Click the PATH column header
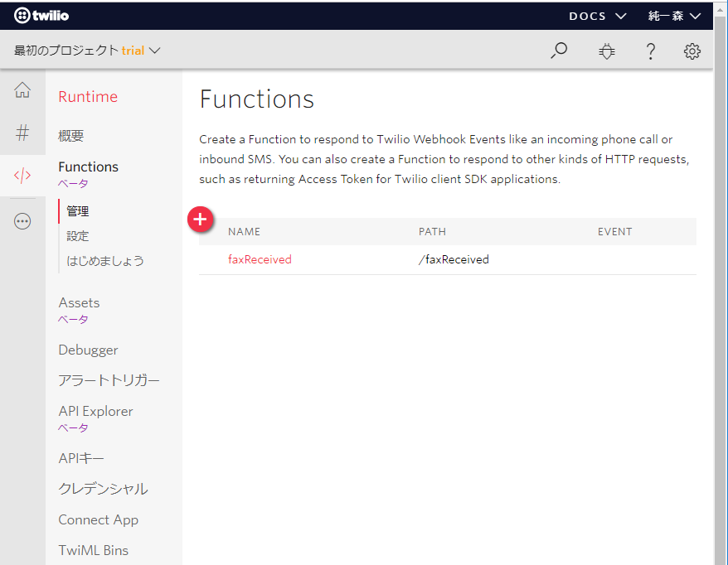 [x=432, y=231]
